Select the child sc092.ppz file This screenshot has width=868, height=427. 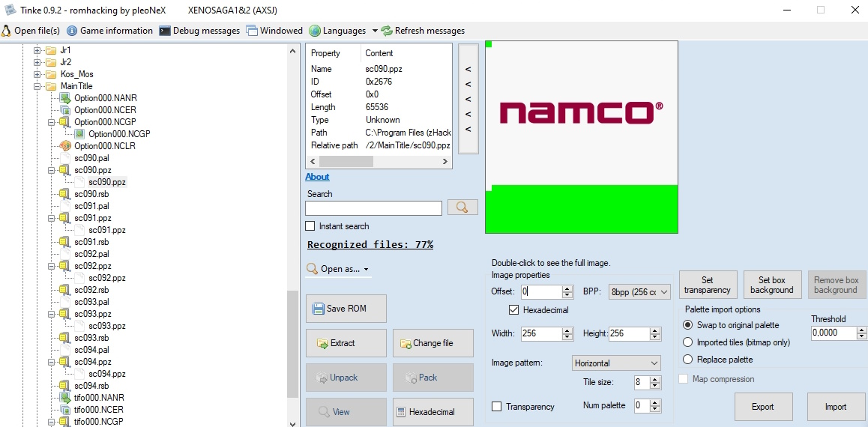pos(107,278)
